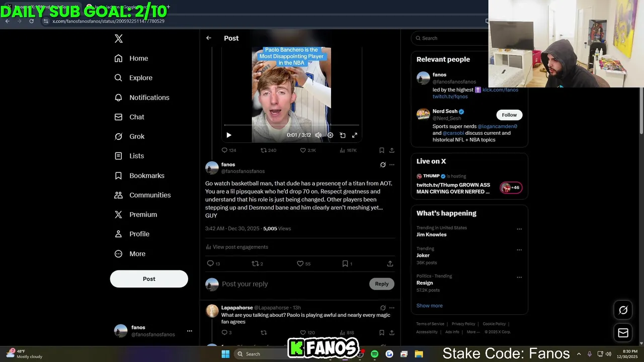Toggle picture-in-picture on the video
This screenshot has width=644, height=362.
pyautogui.click(x=343, y=135)
